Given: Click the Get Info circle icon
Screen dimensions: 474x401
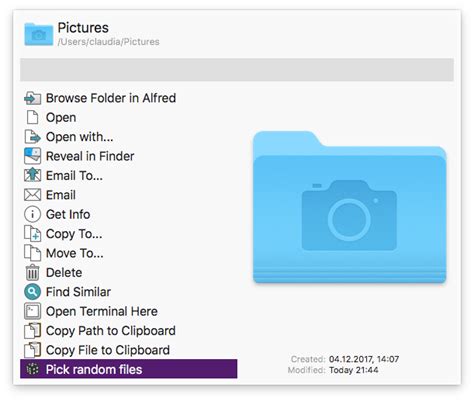Looking at the screenshot, I should (33, 214).
